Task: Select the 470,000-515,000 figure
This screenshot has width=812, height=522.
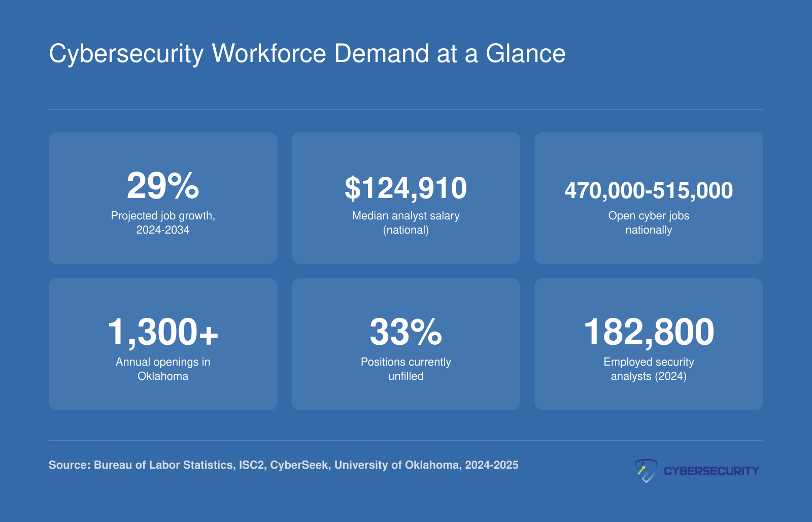Action: click(649, 191)
